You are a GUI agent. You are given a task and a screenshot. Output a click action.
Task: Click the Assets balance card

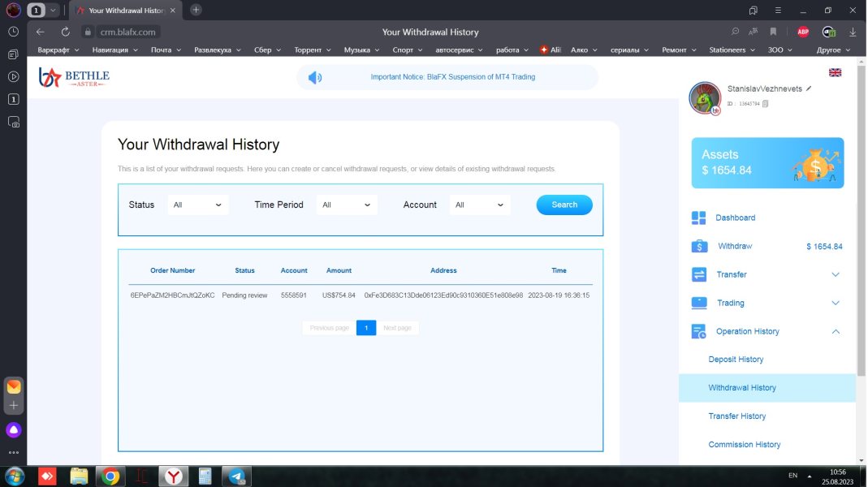[x=767, y=162]
